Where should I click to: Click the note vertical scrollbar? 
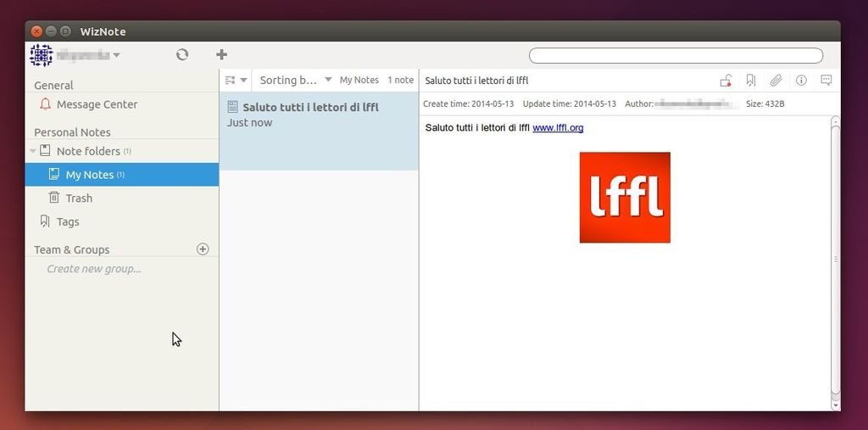click(836, 260)
